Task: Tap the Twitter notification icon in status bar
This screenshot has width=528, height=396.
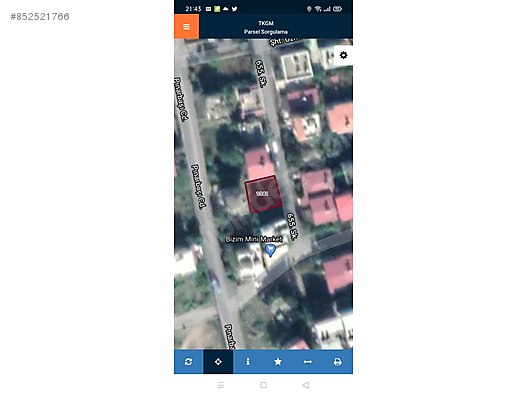Action: pos(234,9)
